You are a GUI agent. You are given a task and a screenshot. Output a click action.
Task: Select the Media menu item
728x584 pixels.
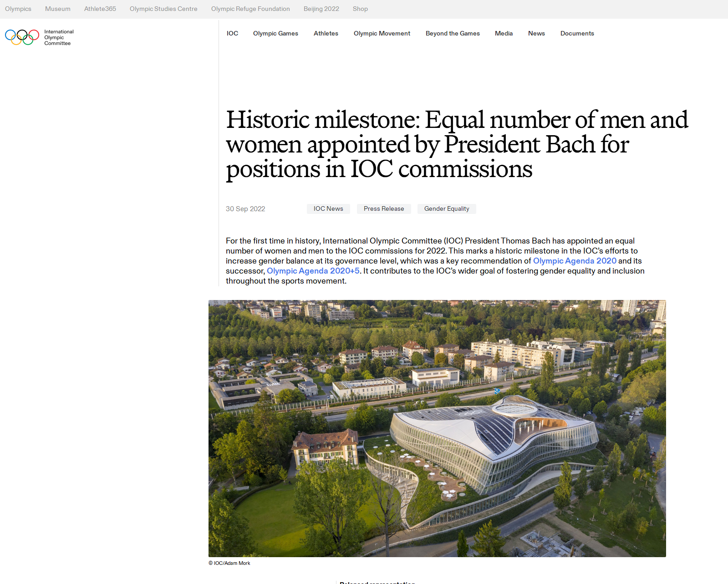504,33
